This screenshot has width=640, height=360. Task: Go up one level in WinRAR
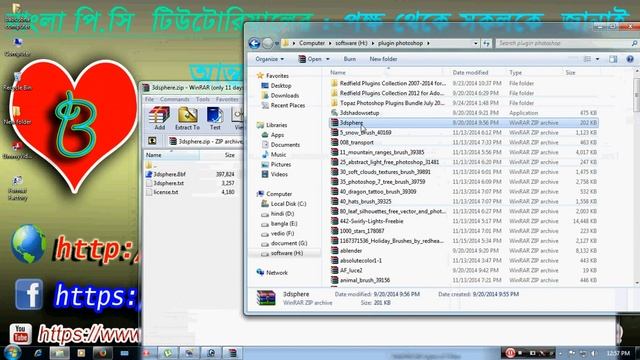152,141
